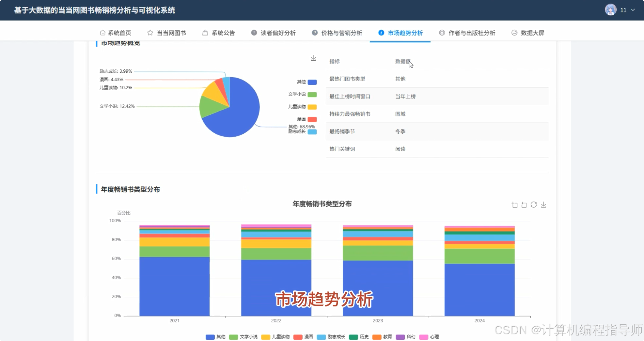Click home icon beside 系统首页

tap(102, 33)
